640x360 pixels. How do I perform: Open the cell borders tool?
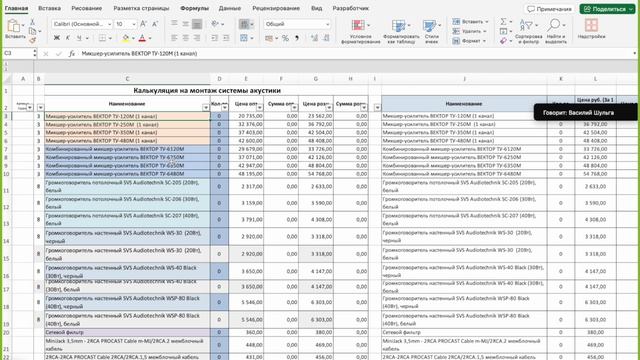pos(102,38)
